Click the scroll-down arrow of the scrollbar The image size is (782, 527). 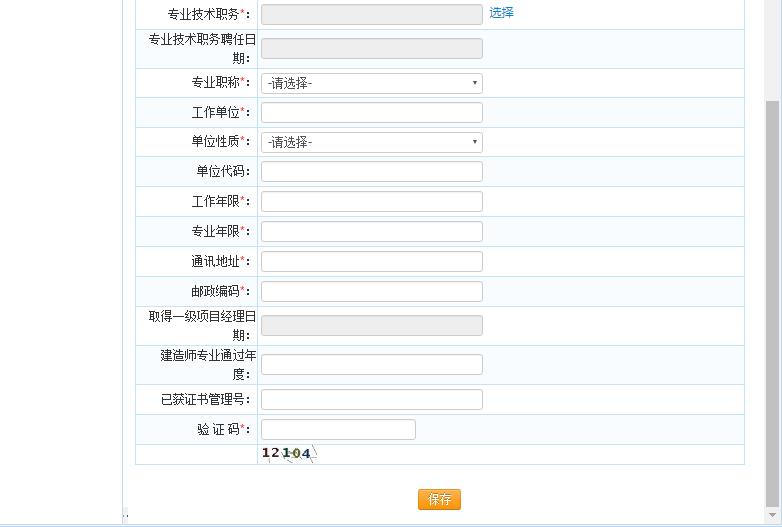point(773,514)
